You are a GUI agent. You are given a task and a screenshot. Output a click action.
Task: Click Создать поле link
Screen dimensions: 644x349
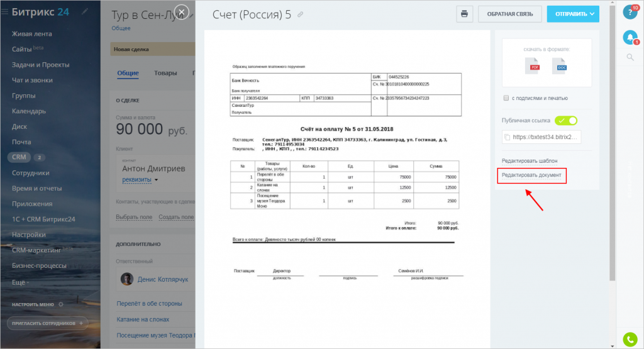176,217
